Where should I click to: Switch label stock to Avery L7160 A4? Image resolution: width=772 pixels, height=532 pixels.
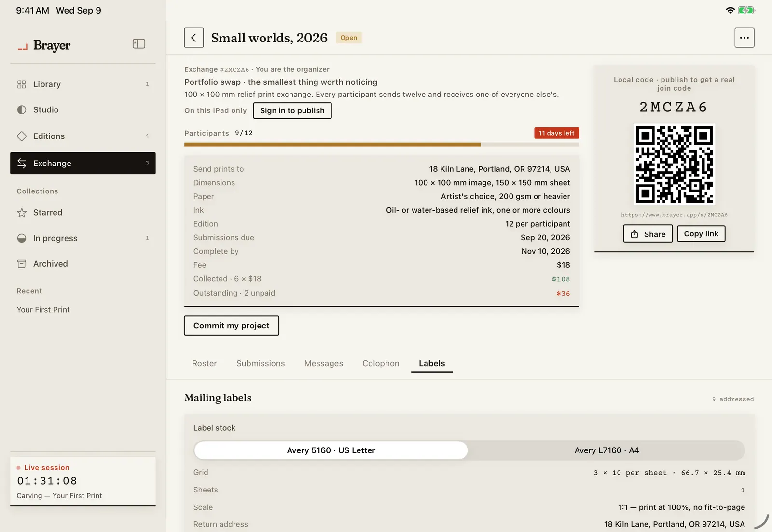pos(607,450)
